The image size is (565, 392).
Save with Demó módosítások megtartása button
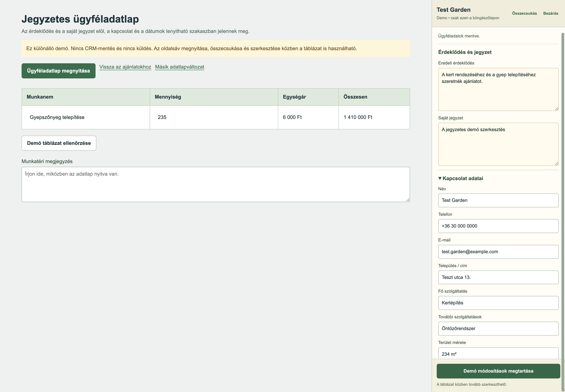click(x=498, y=371)
